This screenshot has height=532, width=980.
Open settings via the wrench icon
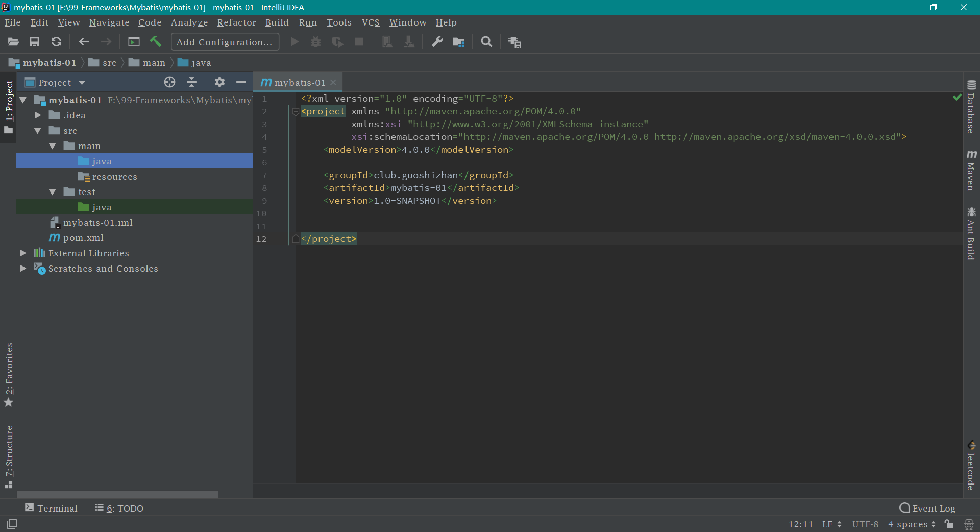coord(437,42)
